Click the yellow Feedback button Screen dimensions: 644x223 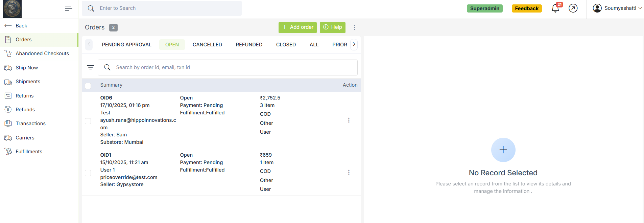pyautogui.click(x=526, y=8)
